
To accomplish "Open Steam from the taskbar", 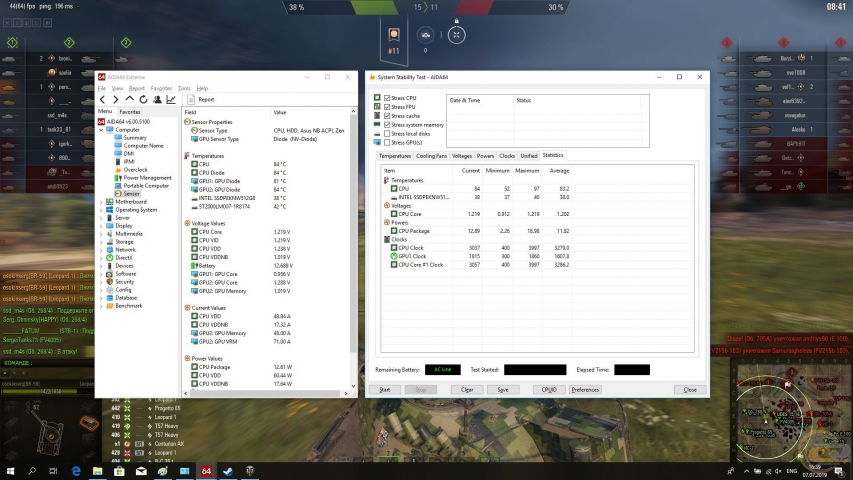I will coord(228,471).
